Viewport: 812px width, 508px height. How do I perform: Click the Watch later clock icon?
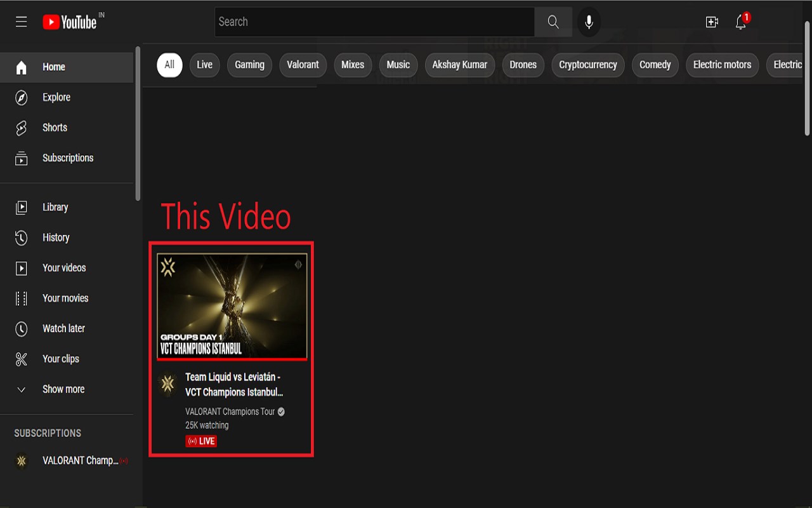pos(22,329)
